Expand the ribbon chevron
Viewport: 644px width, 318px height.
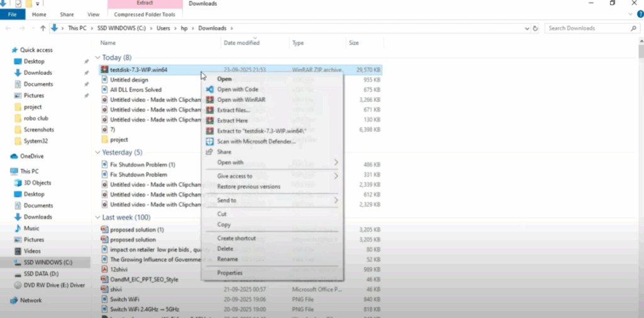631,14
